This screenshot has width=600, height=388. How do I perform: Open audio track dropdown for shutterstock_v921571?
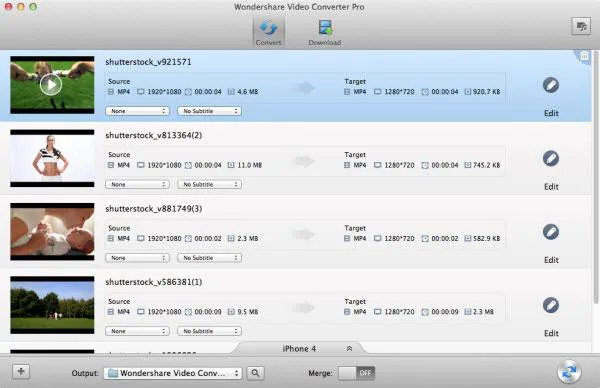click(x=137, y=111)
